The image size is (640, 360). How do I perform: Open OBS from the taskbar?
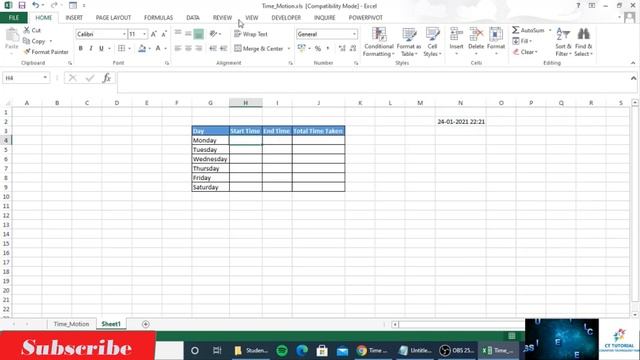[x=457, y=350]
